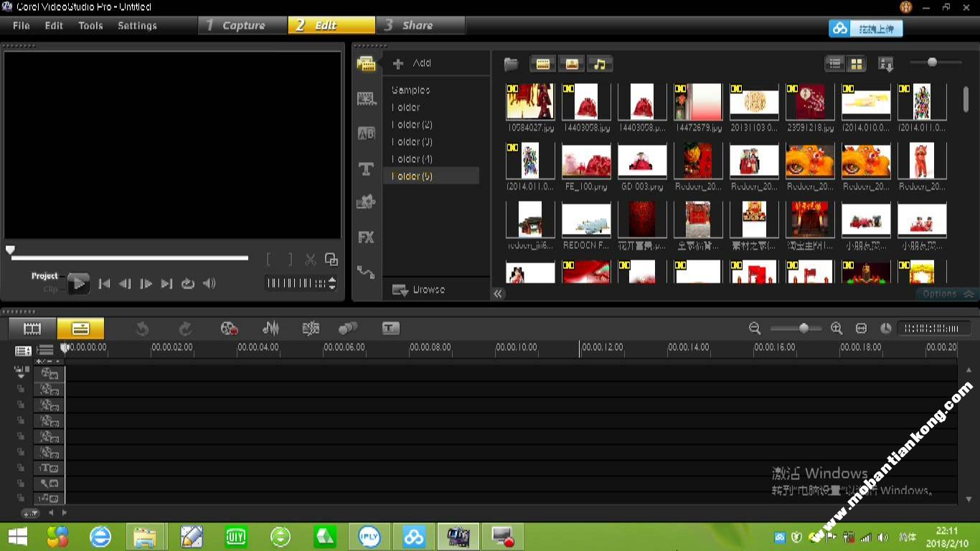Viewport: 980px width, 551px height.
Task: Click the Mark-in bracket icon
Action: (269, 260)
